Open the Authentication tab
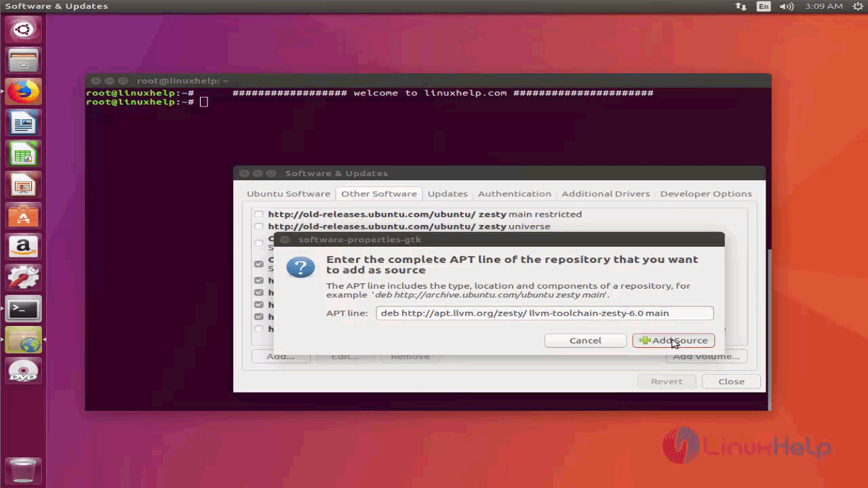This screenshot has width=868, height=488. pyautogui.click(x=514, y=194)
